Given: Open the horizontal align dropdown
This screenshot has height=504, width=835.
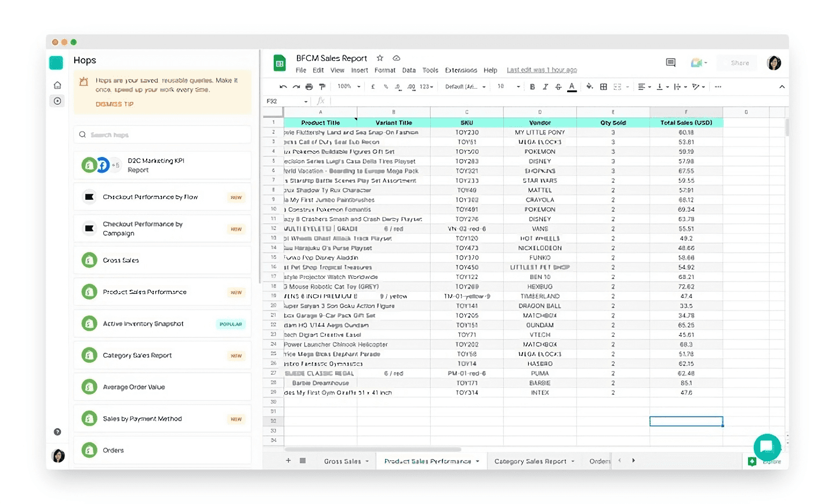Looking at the screenshot, I should [x=644, y=87].
